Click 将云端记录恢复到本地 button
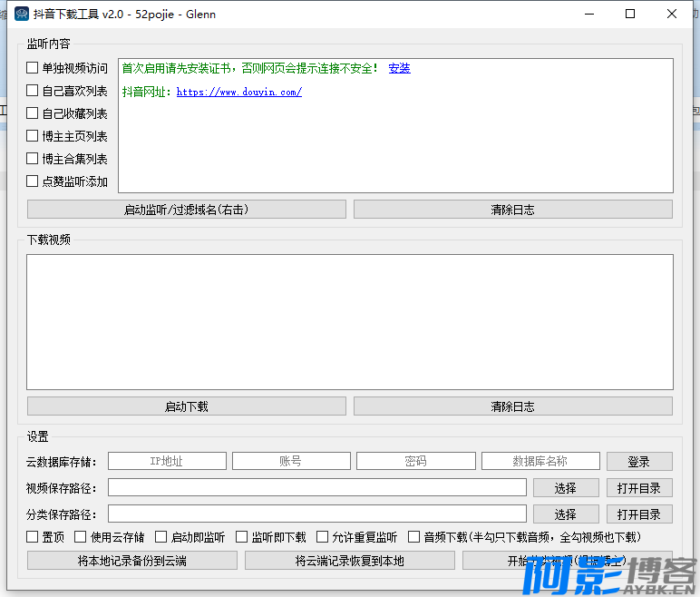This screenshot has height=597, width=700. pyautogui.click(x=350, y=561)
